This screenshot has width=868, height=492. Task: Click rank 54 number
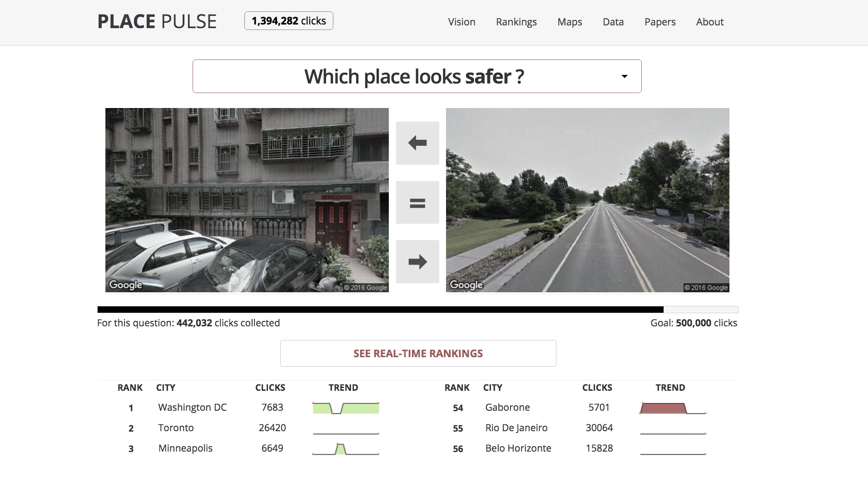458,408
